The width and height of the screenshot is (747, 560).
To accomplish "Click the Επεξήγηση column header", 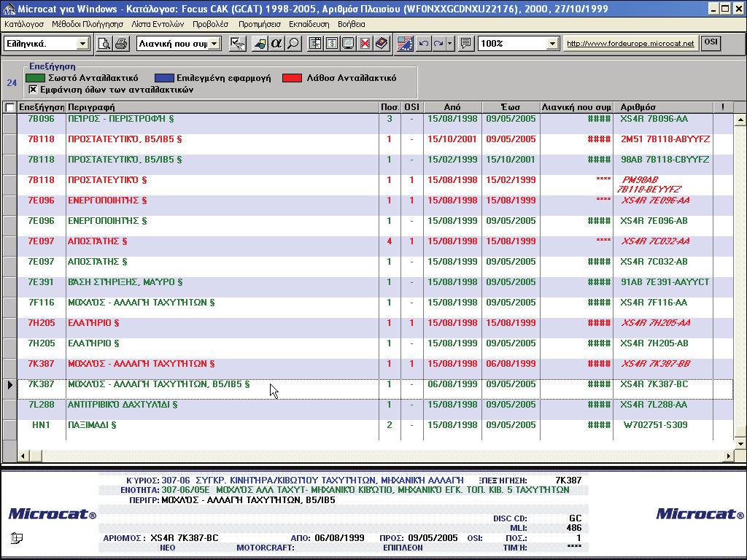I will 42,107.
